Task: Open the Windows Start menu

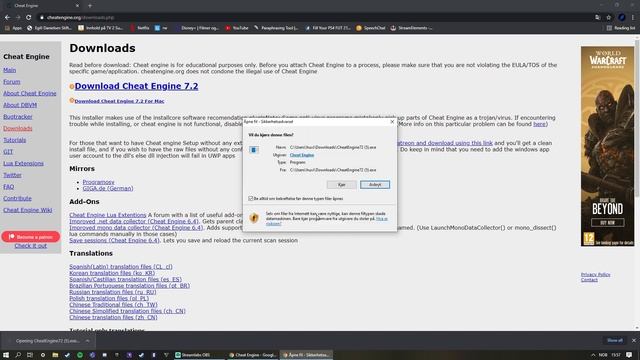Action: 6,355
